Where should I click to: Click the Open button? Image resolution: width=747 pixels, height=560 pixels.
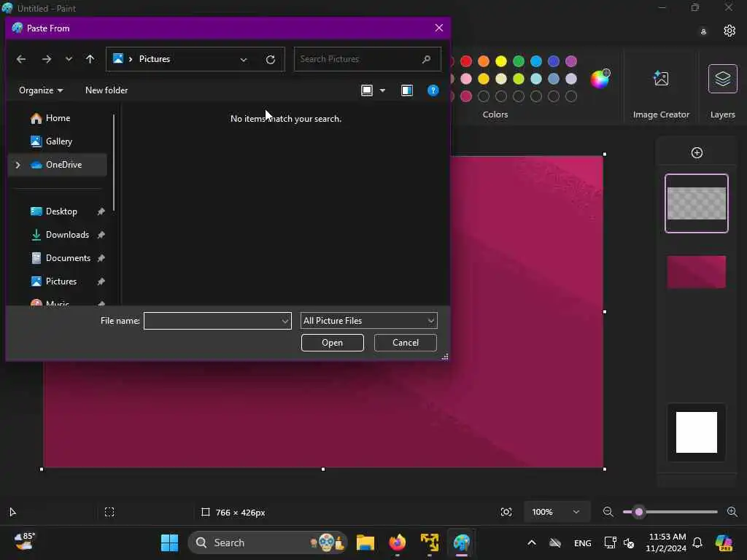(x=332, y=343)
